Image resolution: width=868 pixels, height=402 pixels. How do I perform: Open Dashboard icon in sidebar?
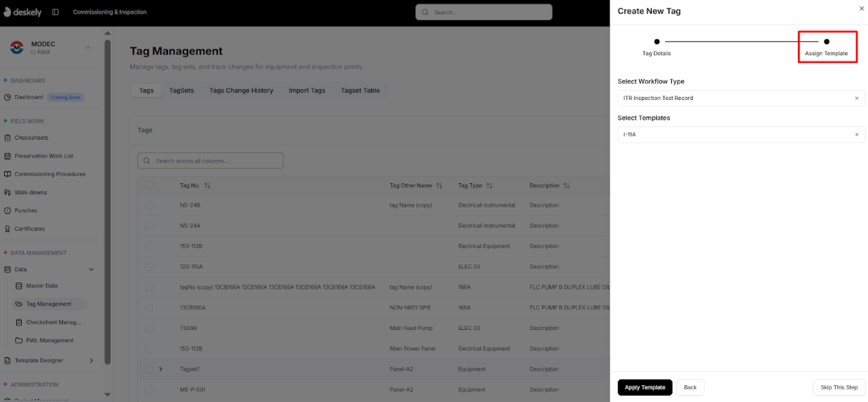[x=8, y=97]
